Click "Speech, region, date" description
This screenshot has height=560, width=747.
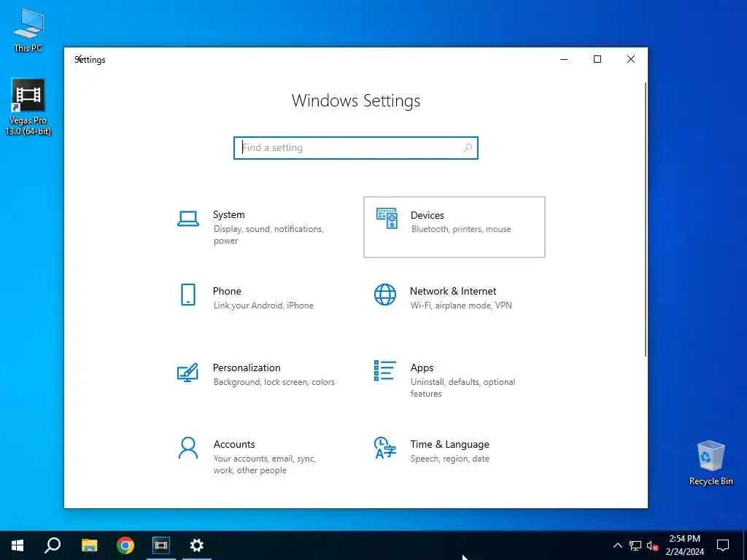449,459
